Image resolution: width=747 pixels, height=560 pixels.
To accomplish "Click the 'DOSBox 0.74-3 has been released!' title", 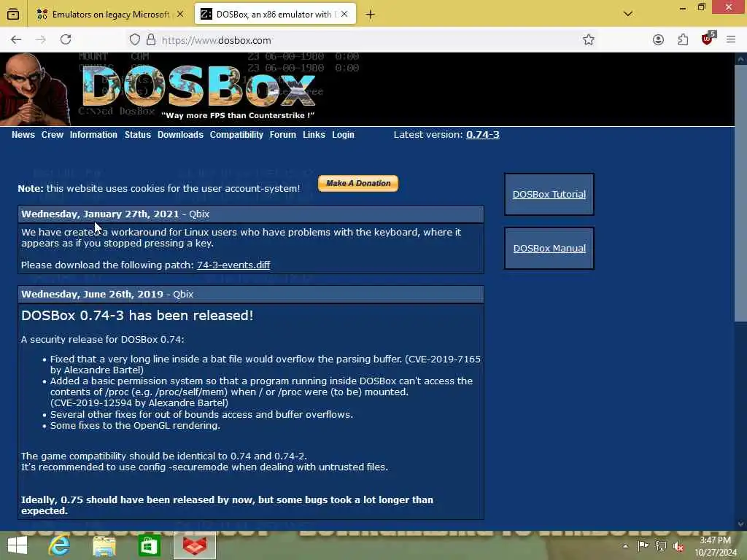I will coord(137,315).
